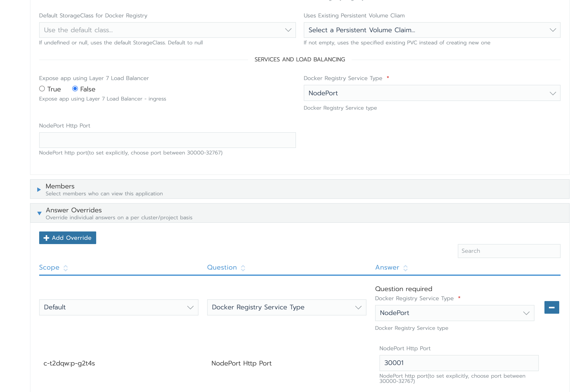Click the Add Override button

coord(67,238)
